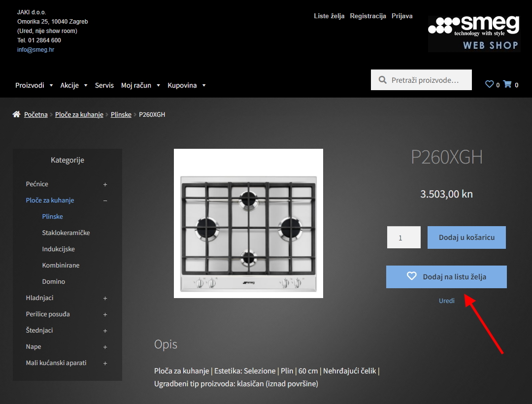532x404 pixels.
Task: Expand Mali kućanski aparati category plus
Action: coord(105,363)
